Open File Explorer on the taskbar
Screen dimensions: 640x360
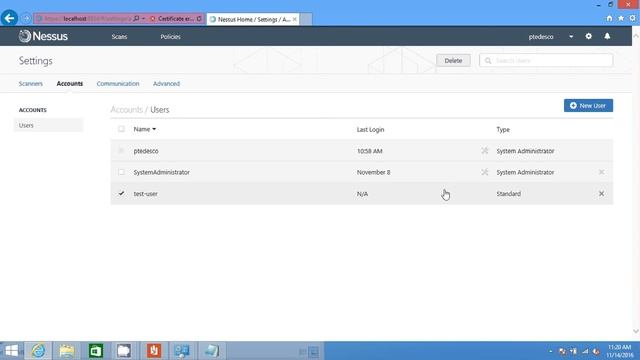click(67, 351)
